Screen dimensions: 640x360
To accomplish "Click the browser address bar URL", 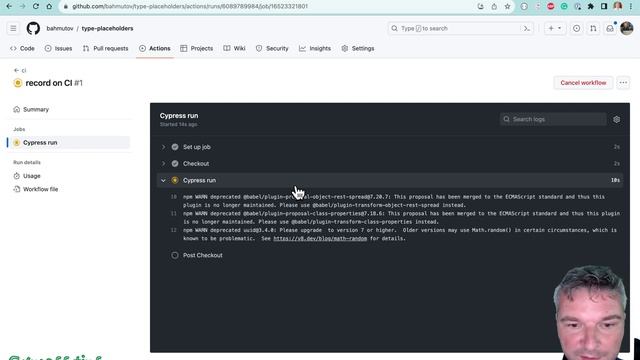I will pos(190,6).
